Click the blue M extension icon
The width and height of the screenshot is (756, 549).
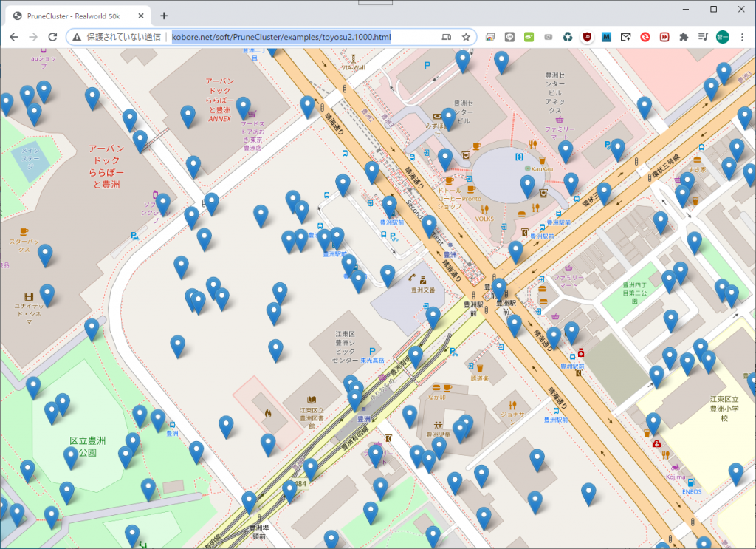point(606,37)
